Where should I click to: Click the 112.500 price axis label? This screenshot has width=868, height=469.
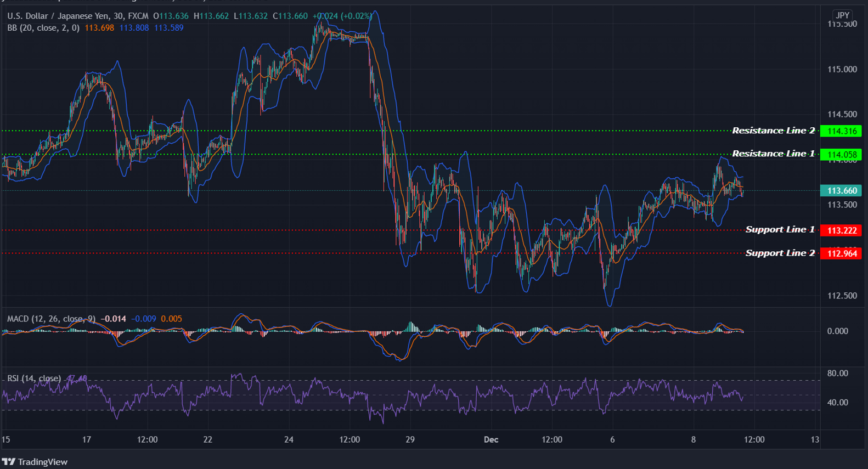842,296
